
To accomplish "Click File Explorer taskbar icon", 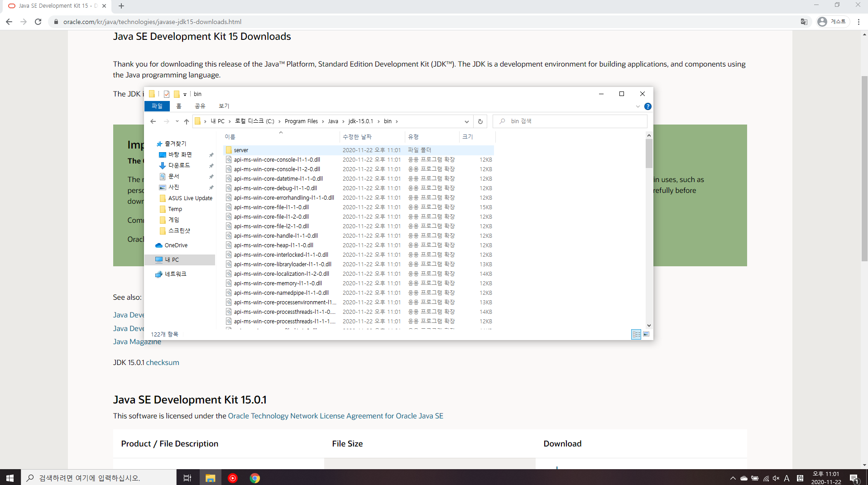I will [210, 478].
